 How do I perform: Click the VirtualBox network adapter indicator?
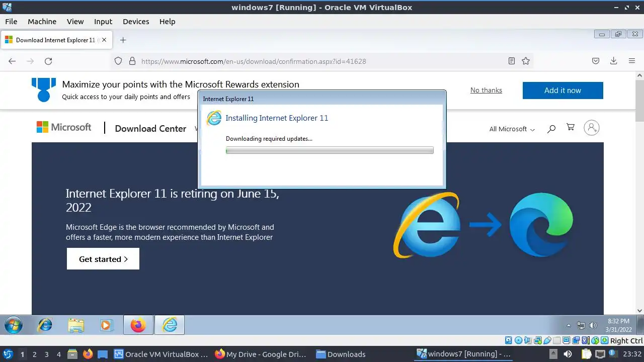click(538, 341)
